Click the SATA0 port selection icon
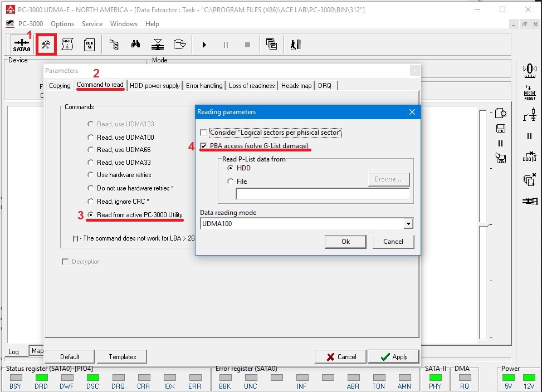542x392 pixels. point(21,45)
